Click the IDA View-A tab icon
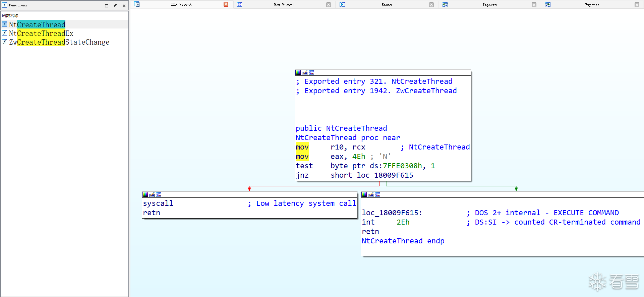The image size is (644, 297). [x=137, y=4]
